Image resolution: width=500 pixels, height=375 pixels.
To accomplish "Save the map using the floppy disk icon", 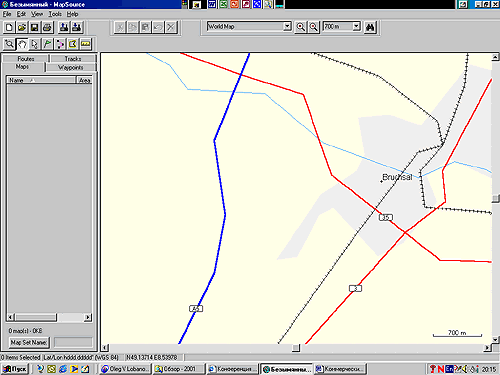I will 34,27.
